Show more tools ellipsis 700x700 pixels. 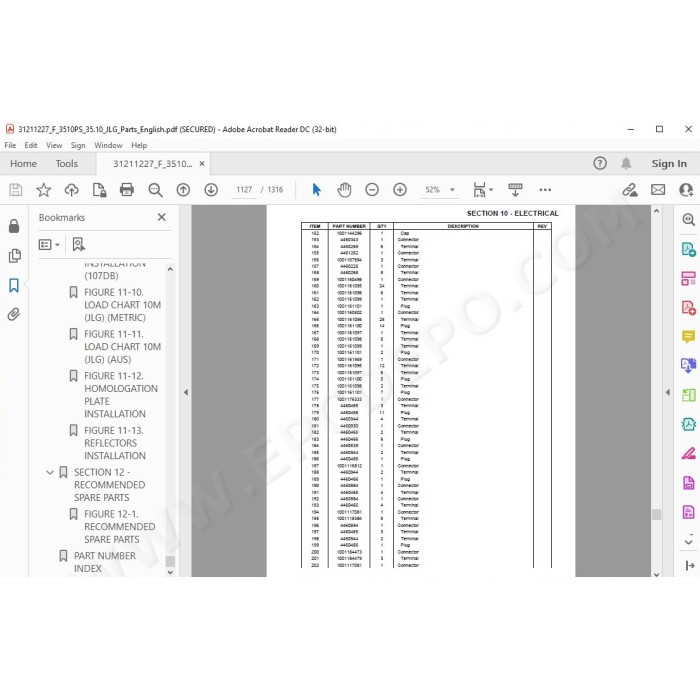(545, 190)
